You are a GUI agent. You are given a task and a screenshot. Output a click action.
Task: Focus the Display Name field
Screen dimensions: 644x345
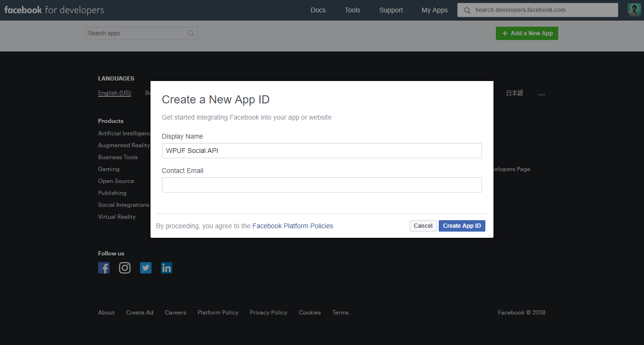pos(322,151)
